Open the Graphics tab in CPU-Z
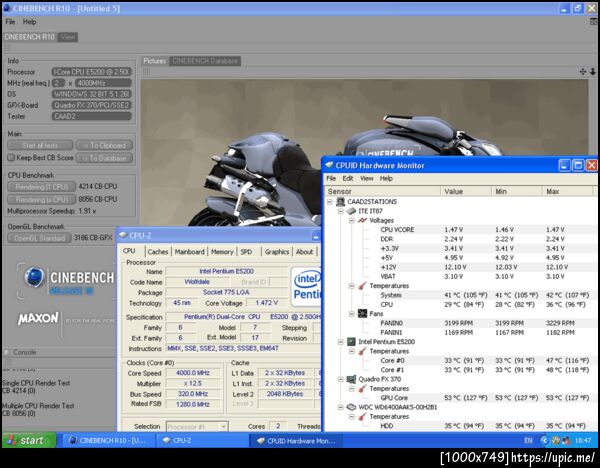The image size is (600, 468). (x=277, y=252)
